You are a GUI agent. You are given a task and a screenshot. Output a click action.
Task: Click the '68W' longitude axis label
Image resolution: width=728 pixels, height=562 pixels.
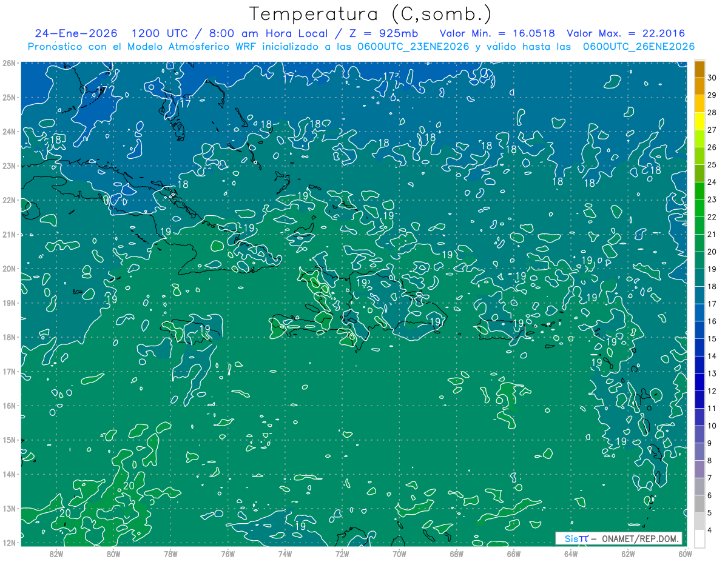coord(456,554)
